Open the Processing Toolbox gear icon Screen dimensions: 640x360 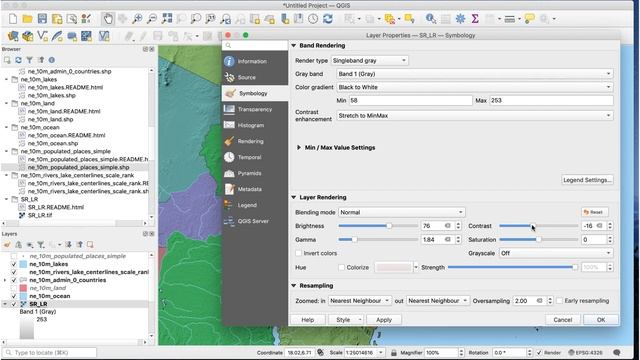[460, 19]
